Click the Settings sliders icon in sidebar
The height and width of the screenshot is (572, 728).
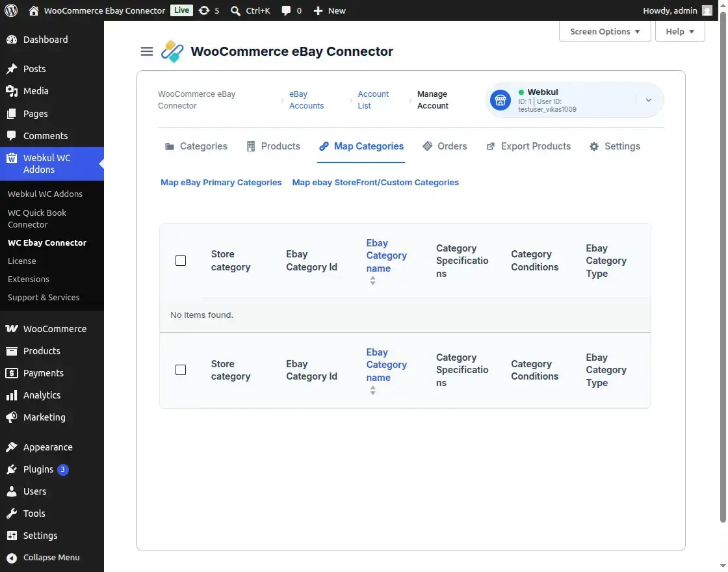12,536
